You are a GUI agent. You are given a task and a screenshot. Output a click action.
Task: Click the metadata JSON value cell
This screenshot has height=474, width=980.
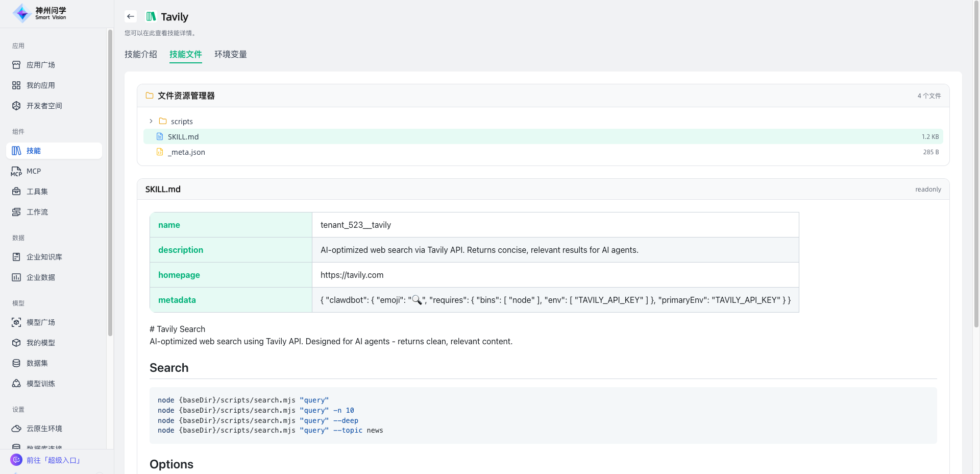pyautogui.click(x=555, y=300)
